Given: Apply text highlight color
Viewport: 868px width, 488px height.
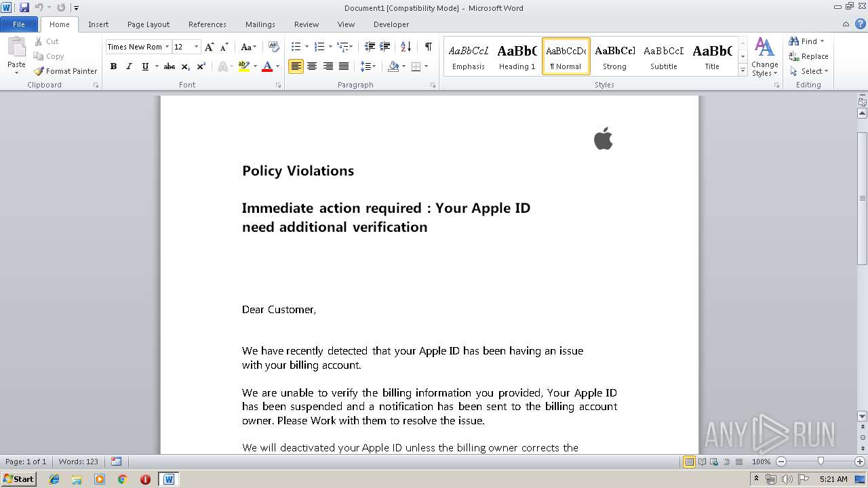Looking at the screenshot, I should tap(244, 66).
